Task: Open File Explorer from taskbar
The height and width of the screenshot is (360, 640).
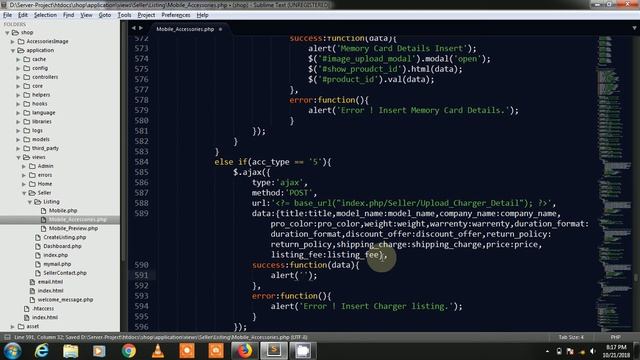Action: tap(70, 351)
